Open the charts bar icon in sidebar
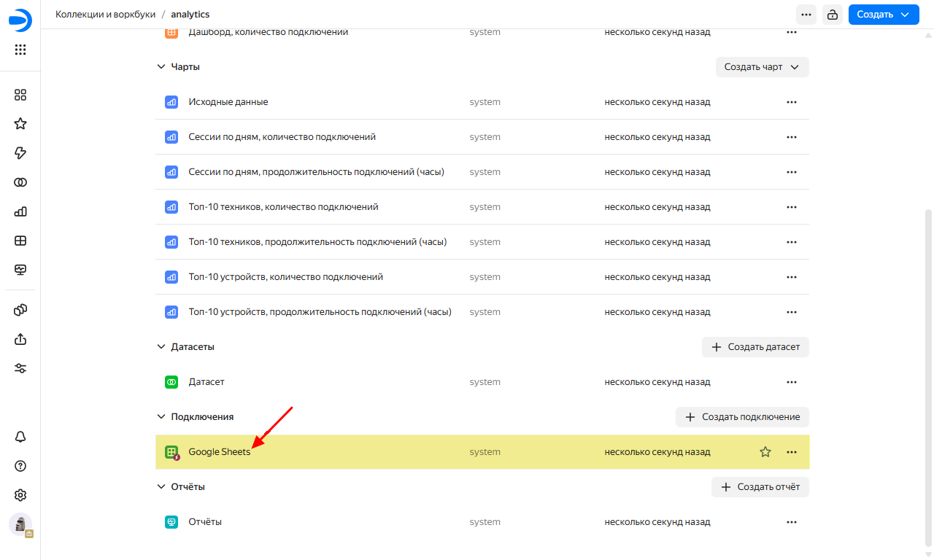Viewport: 934px width, 560px height. (x=20, y=211)
